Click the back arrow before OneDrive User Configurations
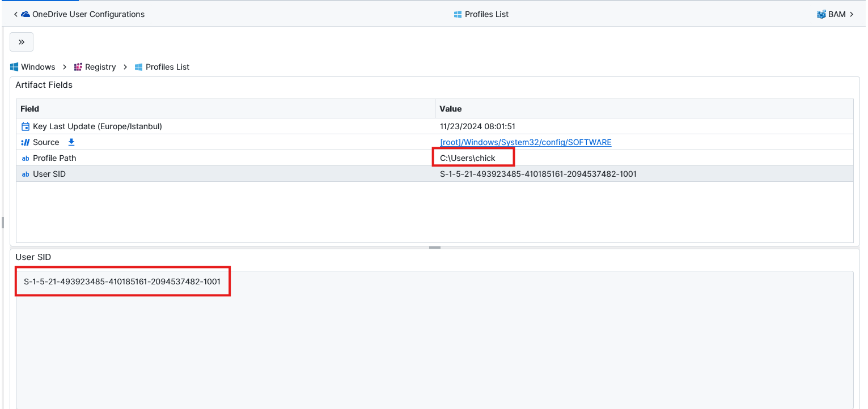This screenshot has height=409, width=868. [x=15, y=14]
